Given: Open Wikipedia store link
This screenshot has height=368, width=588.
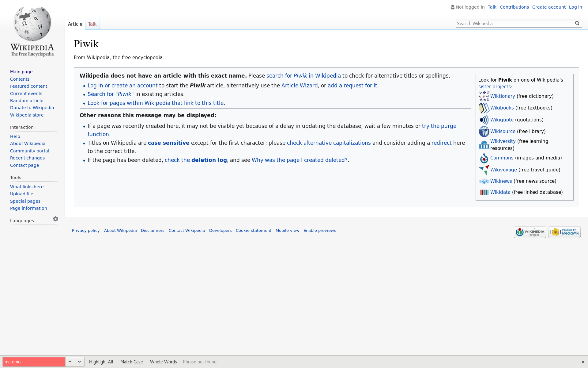Looking at the screenshot, I should point(27,115).
